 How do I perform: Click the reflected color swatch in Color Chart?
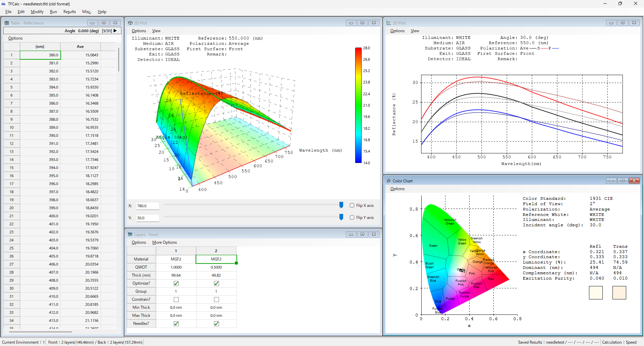coord(596,293)
